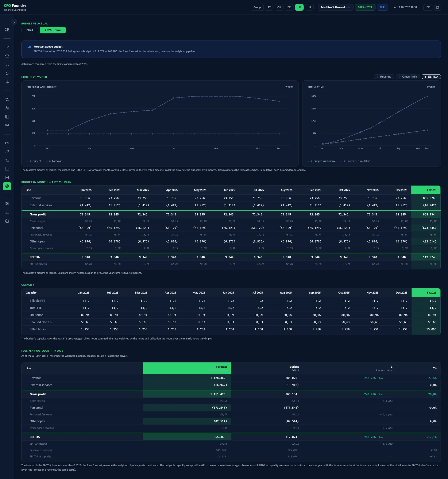Select the active green target sidebar icon

(x=7, y=186)
